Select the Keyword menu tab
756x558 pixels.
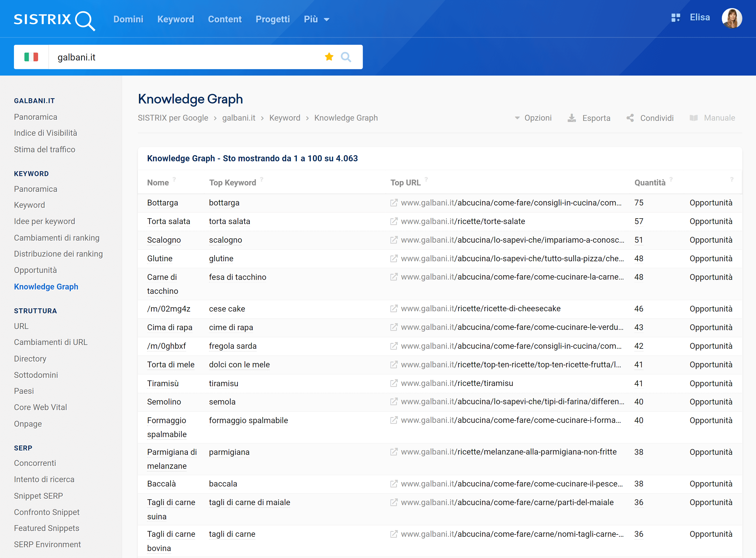[x=176, y=19]
